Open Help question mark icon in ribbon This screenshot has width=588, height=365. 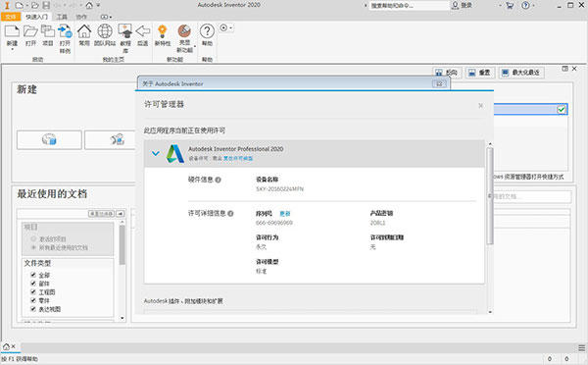(207, 31)
